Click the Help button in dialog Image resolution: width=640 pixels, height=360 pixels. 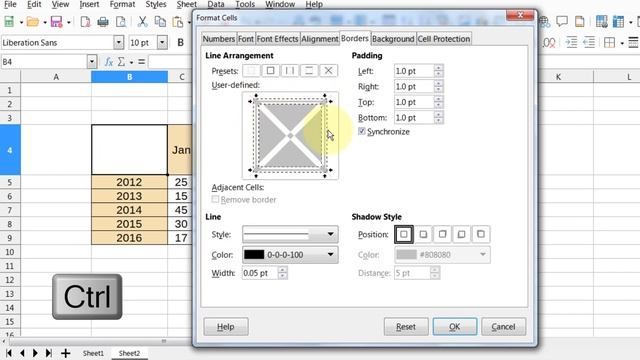tap(226, 327)
